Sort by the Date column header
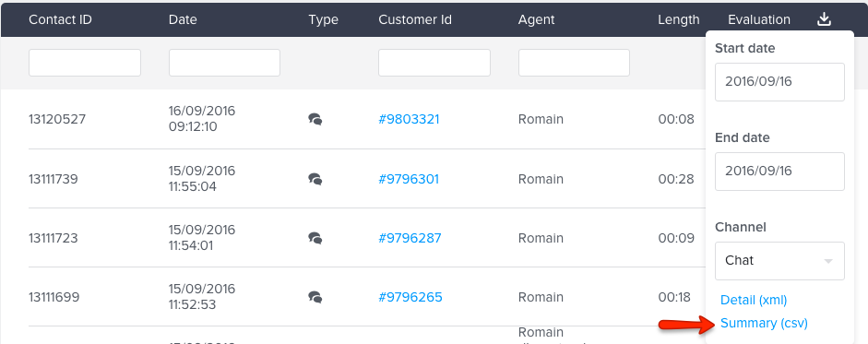 coord(183,19)
